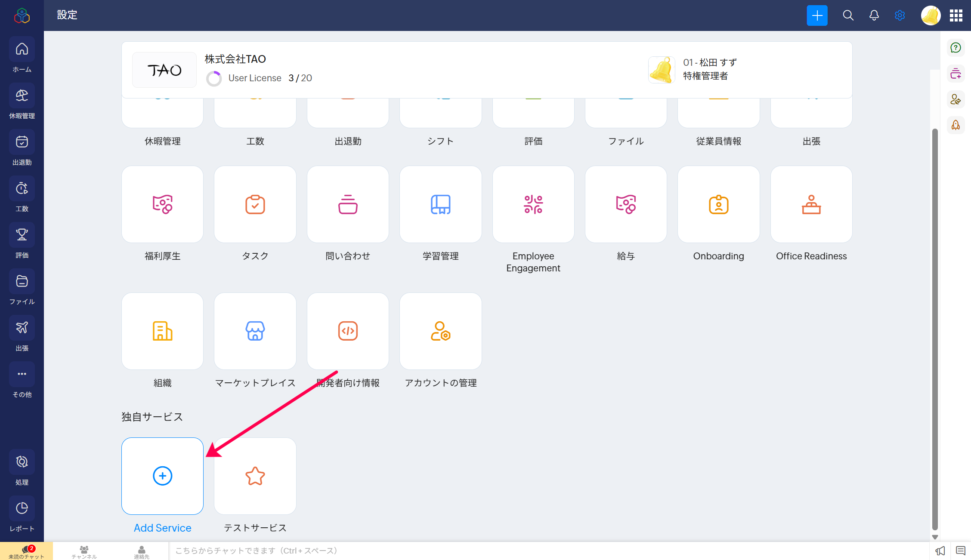The width and height of the screenshot is (971, 560).
Task: Open the user profile avatar menu
Action: click(930, 15)
